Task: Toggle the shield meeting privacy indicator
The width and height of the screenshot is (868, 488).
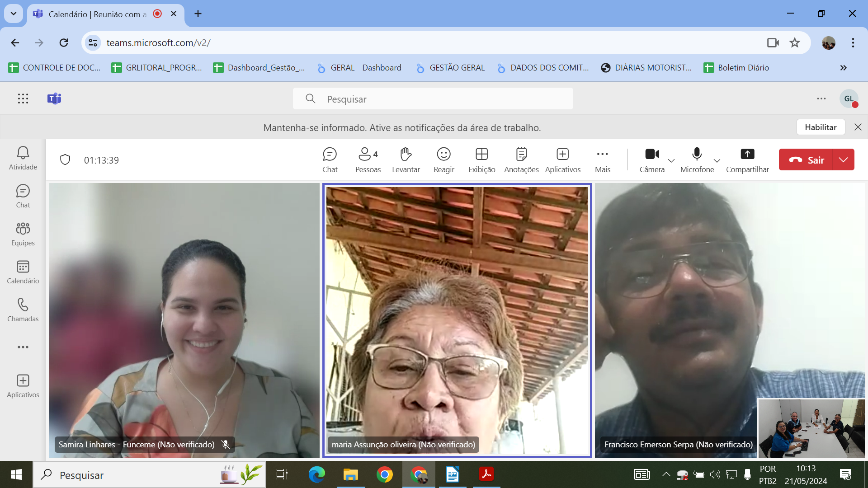Action: pyautogui.click(x=65, y=160)
